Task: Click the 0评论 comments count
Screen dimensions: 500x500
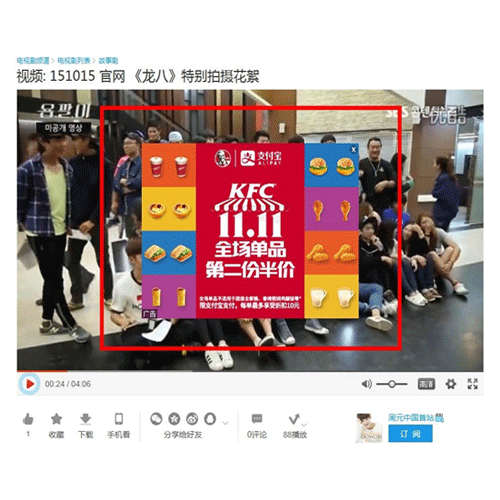Action: [257, 435]
